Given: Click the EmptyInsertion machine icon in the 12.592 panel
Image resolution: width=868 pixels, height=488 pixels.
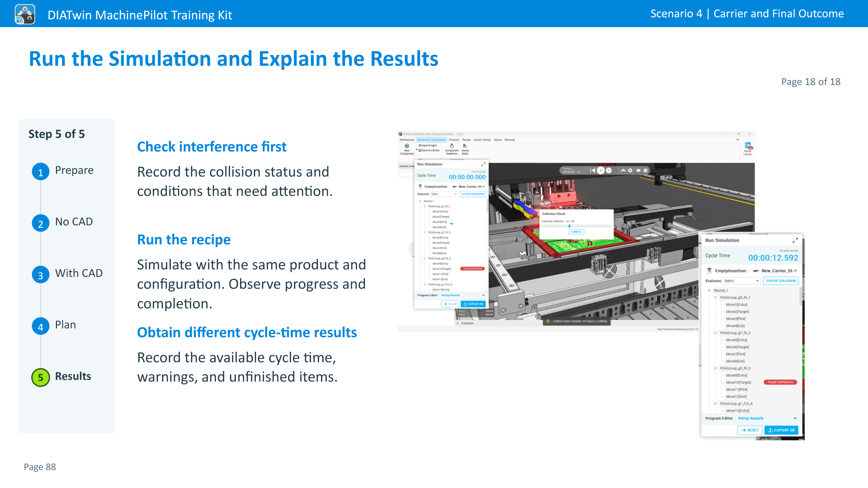Looking at the screenshot, I should coord(709,270).
